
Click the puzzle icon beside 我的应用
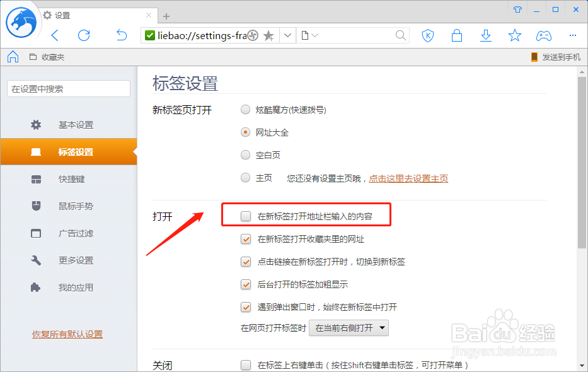[x=36, y=288]
